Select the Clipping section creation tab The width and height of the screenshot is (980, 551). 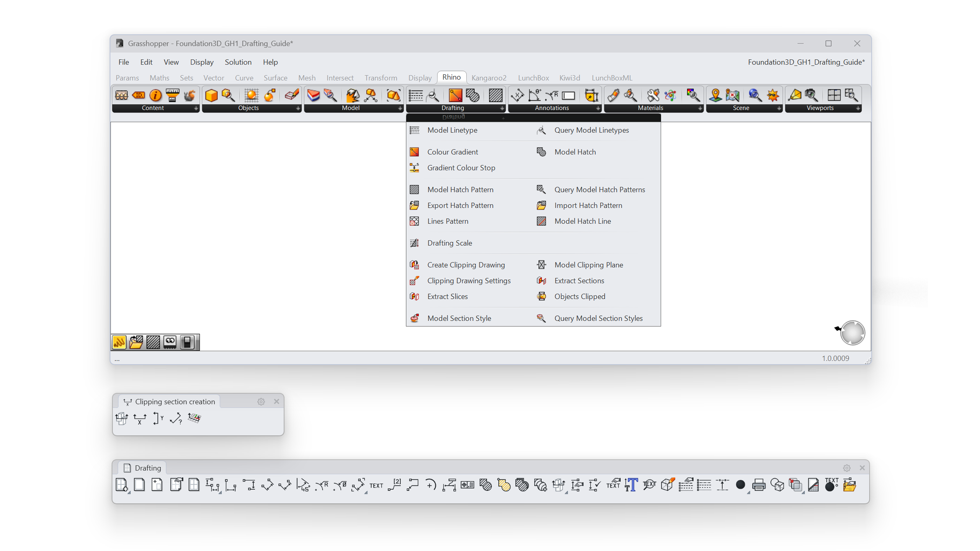point(169,401)
